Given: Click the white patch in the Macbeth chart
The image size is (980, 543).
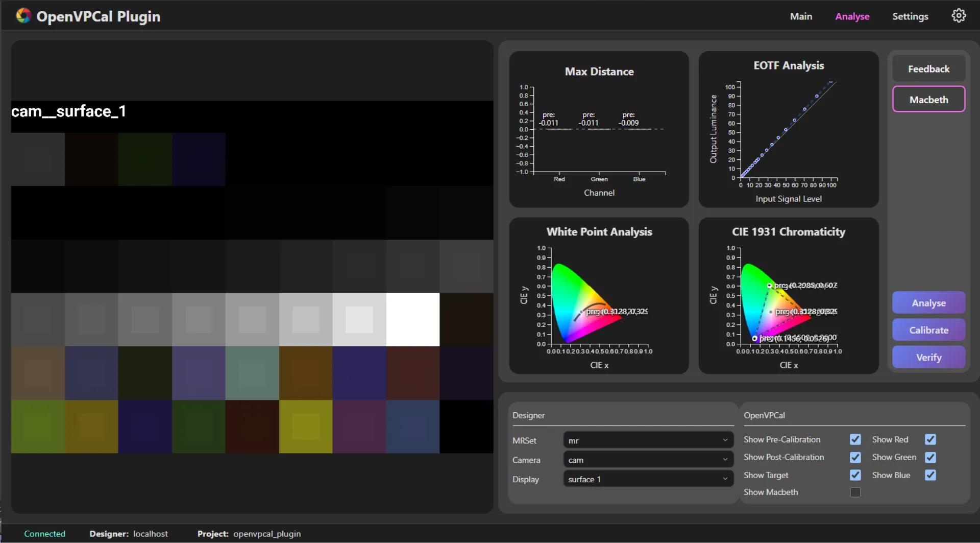Looking at the screenshot, I should point(412,319).
